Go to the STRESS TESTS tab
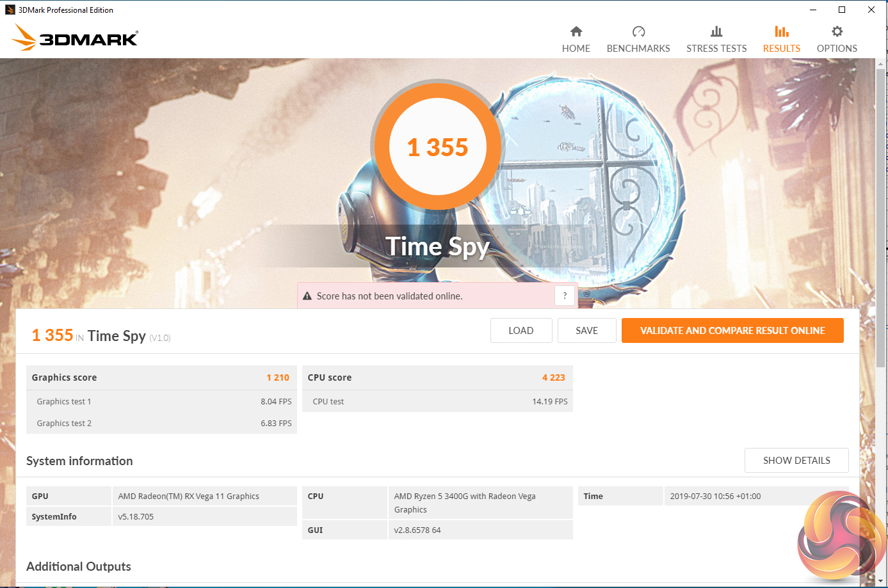888x588 pixels. coord(716,39)
